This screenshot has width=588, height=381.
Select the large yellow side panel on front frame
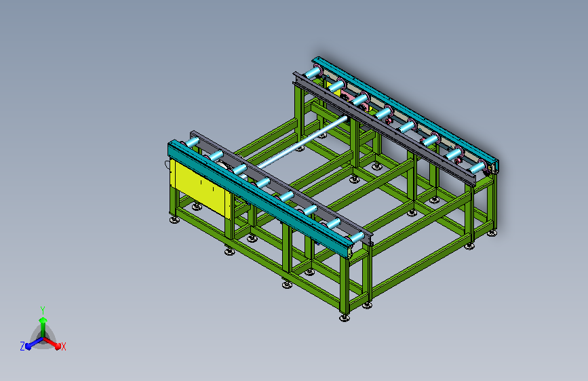[200, 188]
